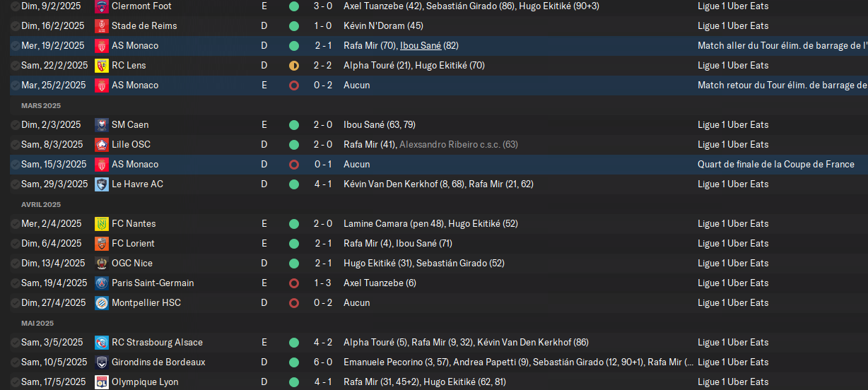
Task: Click the red loss circle for Montpellier HSC
Action: [x=294, y=303]
